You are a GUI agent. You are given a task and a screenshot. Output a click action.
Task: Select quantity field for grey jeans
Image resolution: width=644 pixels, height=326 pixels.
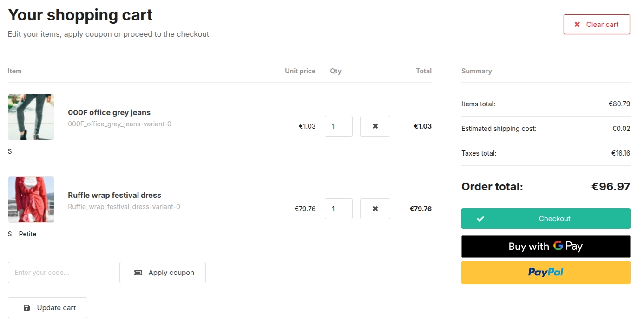[338, 126]
